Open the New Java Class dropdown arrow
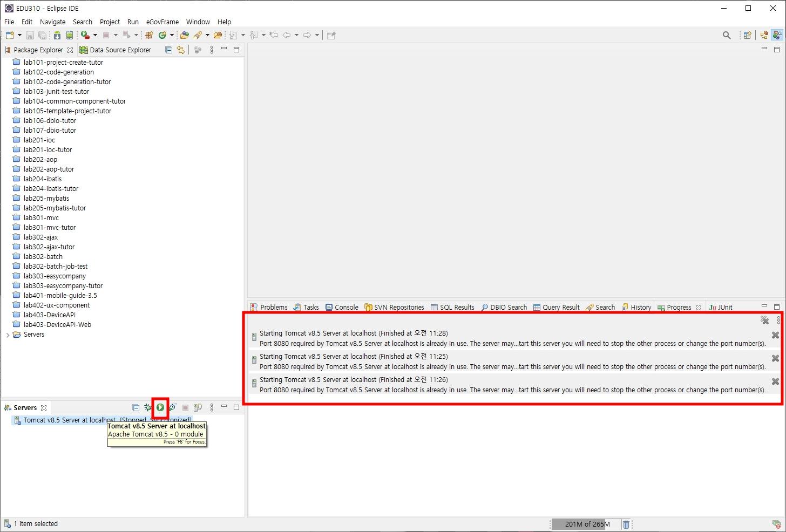The image size is (786, 532). (x=172, y=35)
